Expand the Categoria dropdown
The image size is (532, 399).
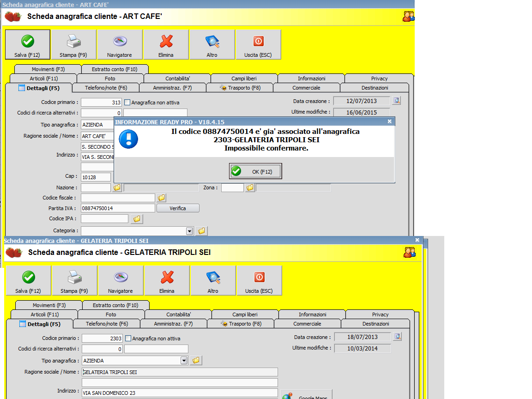[190, 231]
